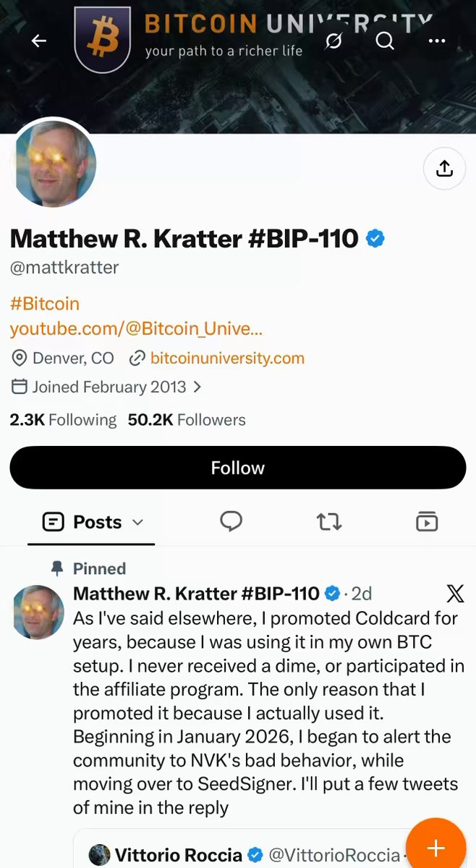This screenshot has height=868, width=476.
Task: Switch to the Replies speech-bubble tab
Action: tap(231, 521)
